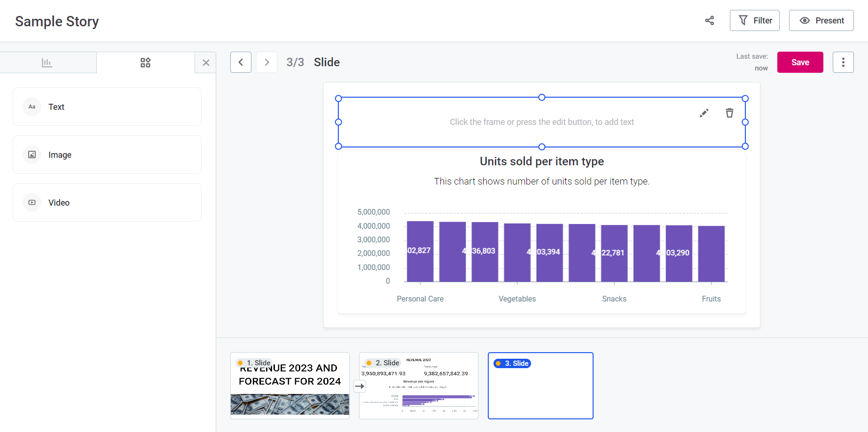868x432 pixels.
Task: Open the Filter menu
Action: (x=754, y=20)
